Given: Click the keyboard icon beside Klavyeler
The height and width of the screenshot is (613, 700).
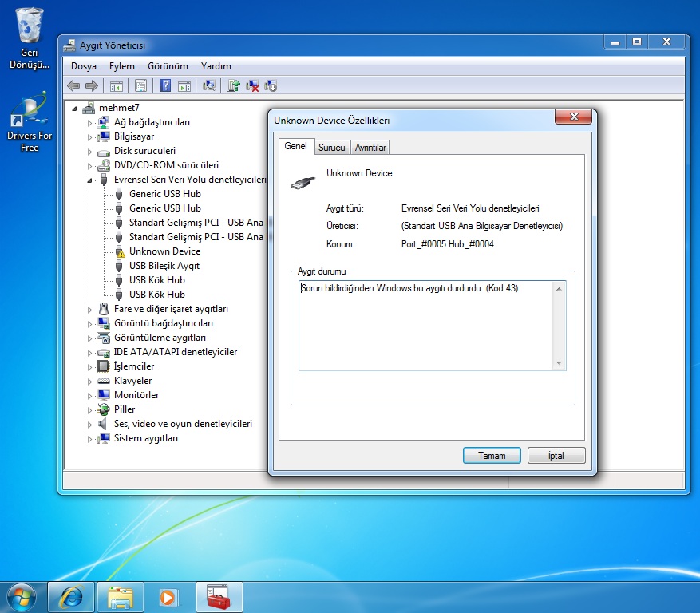Looking at the screenshot, I should 104,381.
